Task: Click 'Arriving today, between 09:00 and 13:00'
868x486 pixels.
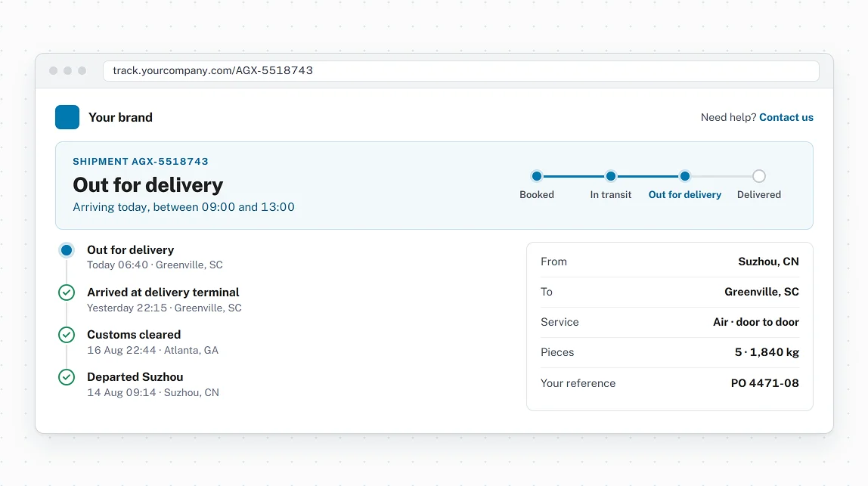Action: coord(184,207)
